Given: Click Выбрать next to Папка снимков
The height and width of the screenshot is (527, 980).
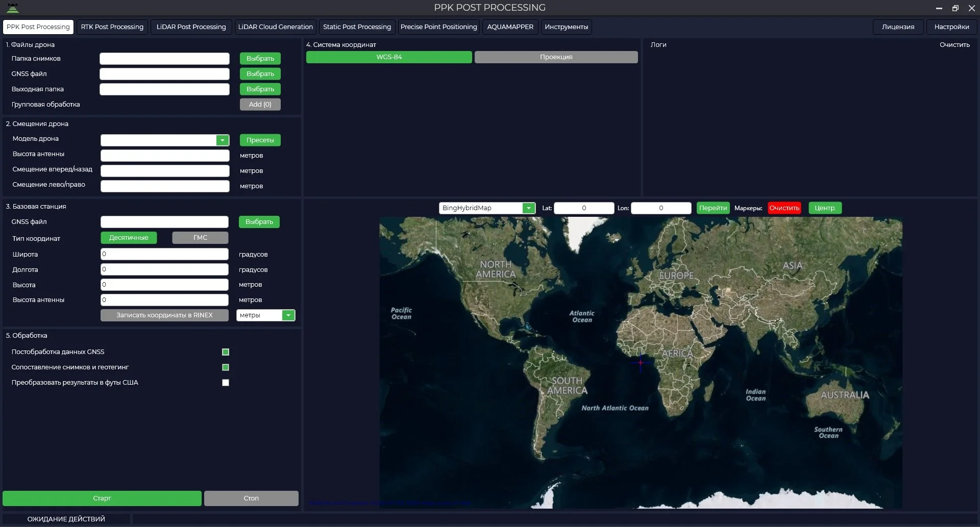Looking at the screenshot, I should coord(260,59).
